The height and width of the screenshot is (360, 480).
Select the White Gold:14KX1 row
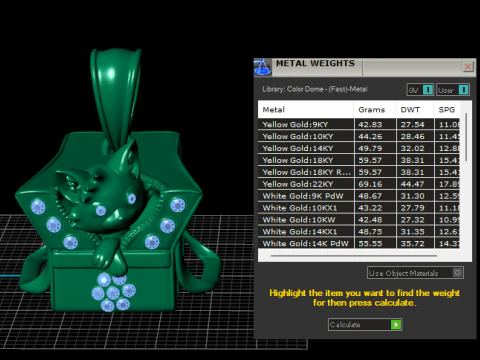coord(359,232)
